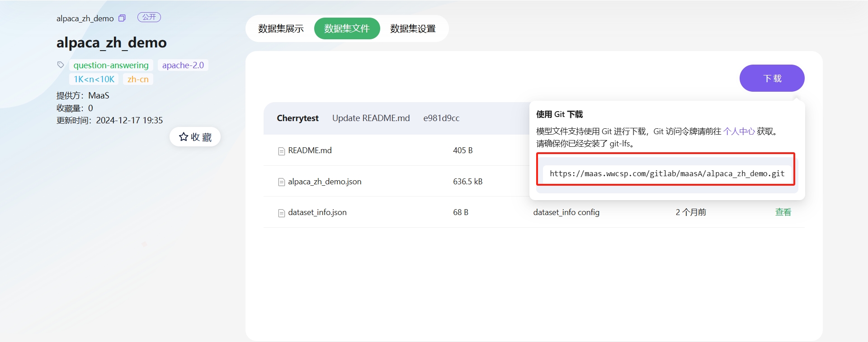
Task: Click the zh-cn language tag
Action: [x=138, y=79]
